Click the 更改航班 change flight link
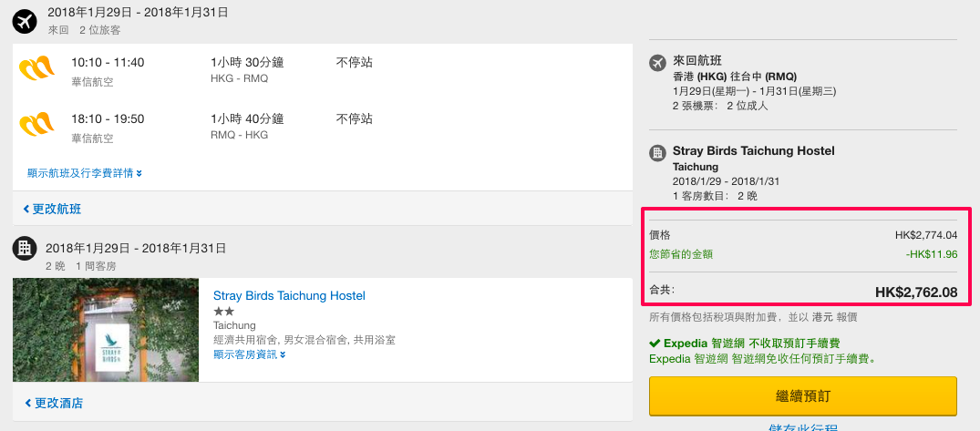 coord(52,210)
